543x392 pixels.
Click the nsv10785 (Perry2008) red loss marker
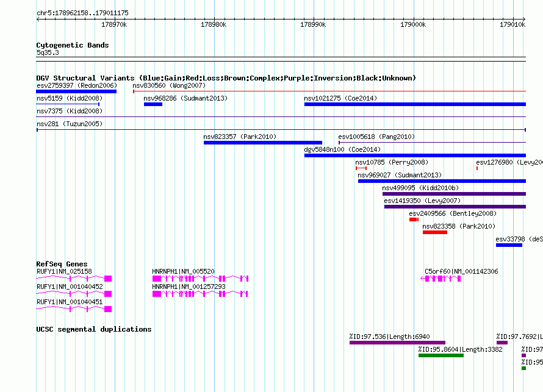coord(361,168)
